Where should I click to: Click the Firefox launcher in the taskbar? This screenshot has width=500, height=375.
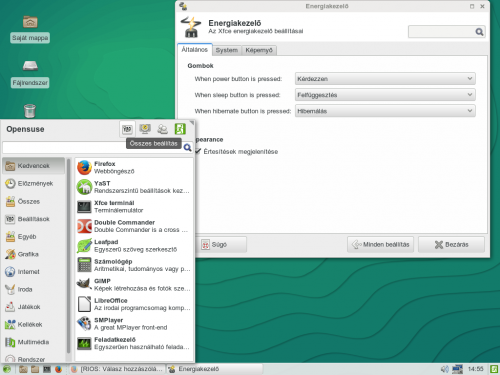[x=58, y=369]
